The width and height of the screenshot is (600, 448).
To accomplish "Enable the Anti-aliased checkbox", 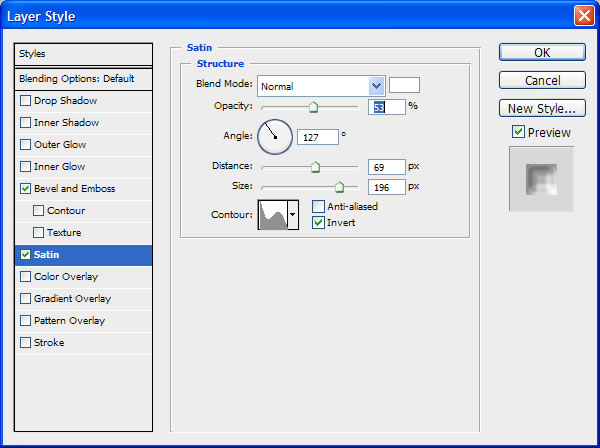I will click(318, 207).
